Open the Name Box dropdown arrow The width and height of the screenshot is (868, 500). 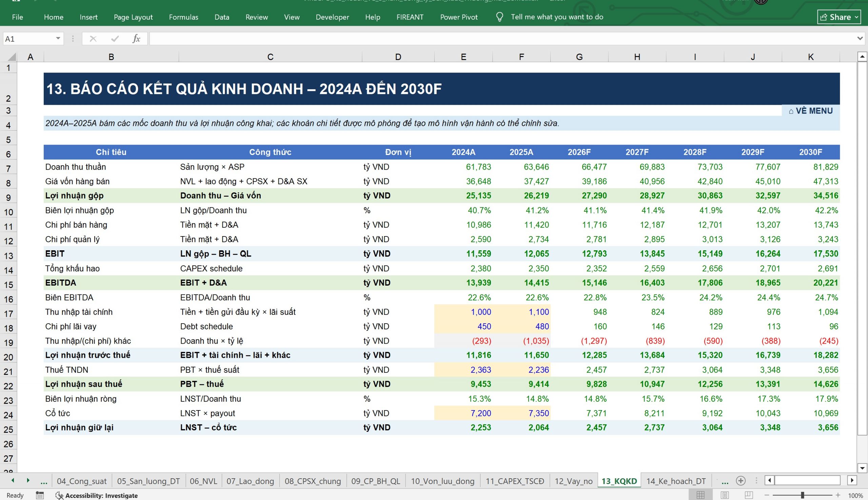[58, 38]
